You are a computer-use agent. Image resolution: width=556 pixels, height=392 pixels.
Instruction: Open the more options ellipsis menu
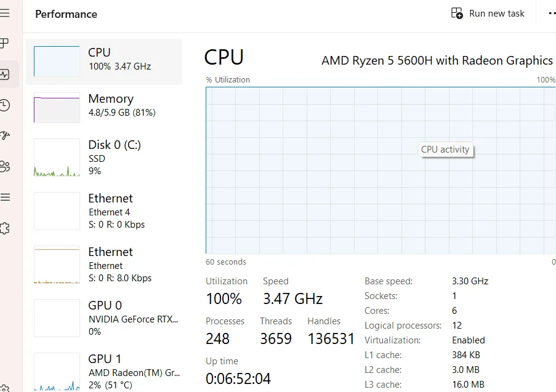click(552, 14)
